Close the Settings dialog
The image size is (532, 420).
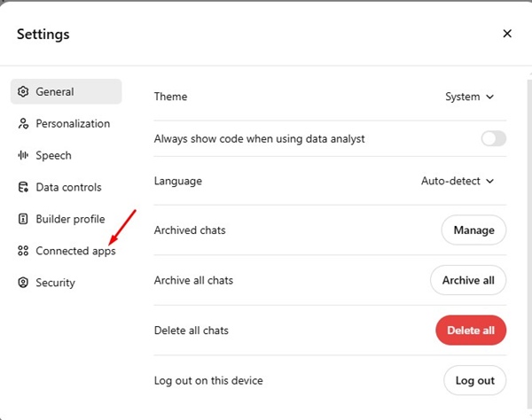click(507, 34)
